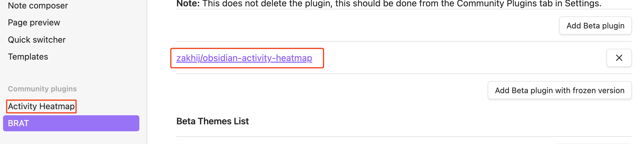Select the highlighted BRAT plugin tab

[x=71, y=123]
